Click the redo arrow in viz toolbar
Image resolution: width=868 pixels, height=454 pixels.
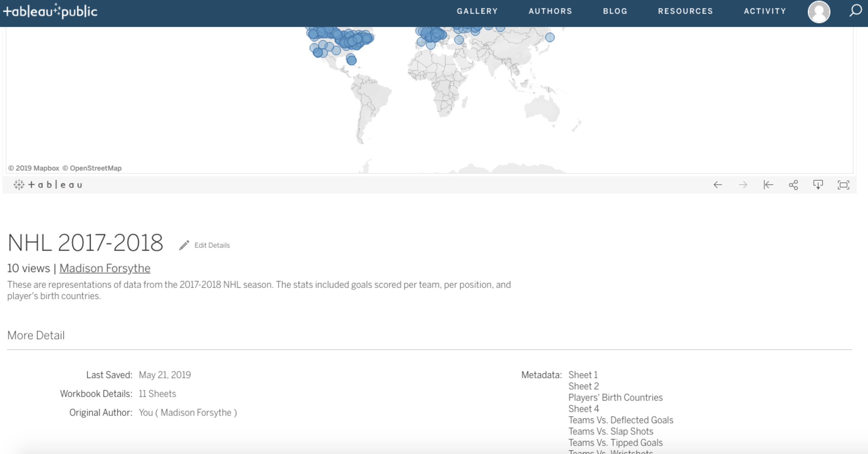point(743,185)
